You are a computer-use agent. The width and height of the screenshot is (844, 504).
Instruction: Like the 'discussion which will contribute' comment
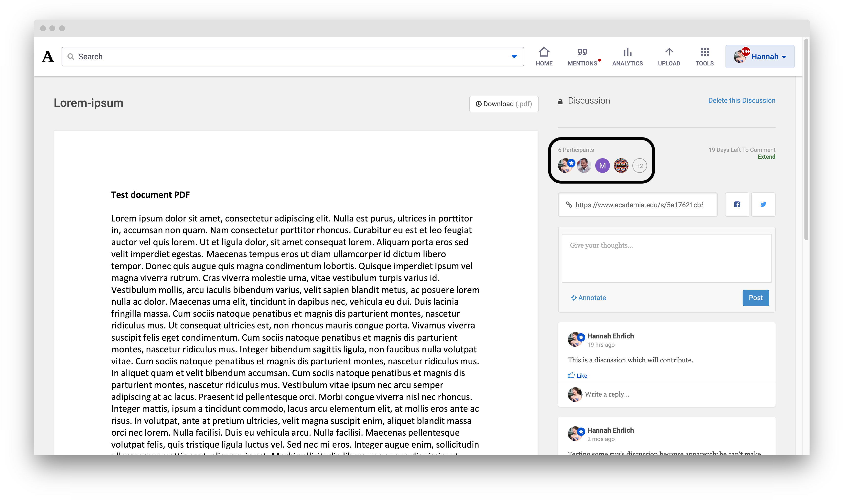coord(577,375)
